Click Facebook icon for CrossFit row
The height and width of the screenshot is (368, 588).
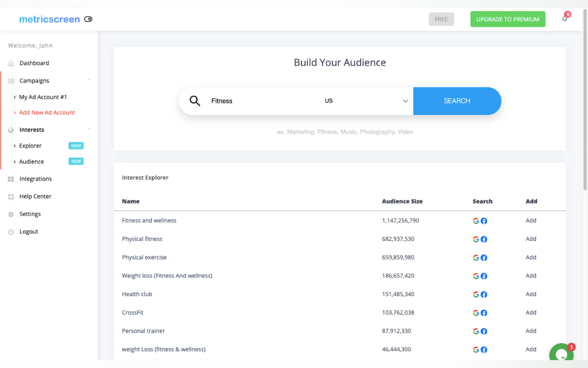click(x=484, y=313)
